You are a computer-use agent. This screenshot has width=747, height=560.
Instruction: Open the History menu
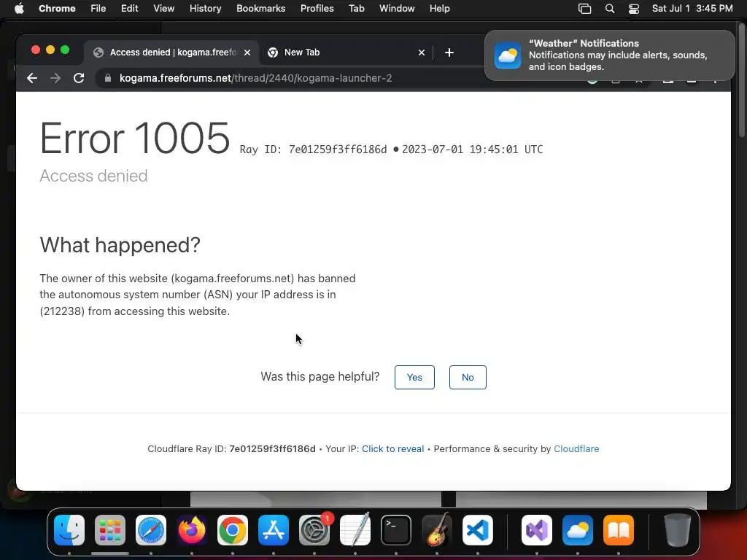205,9
